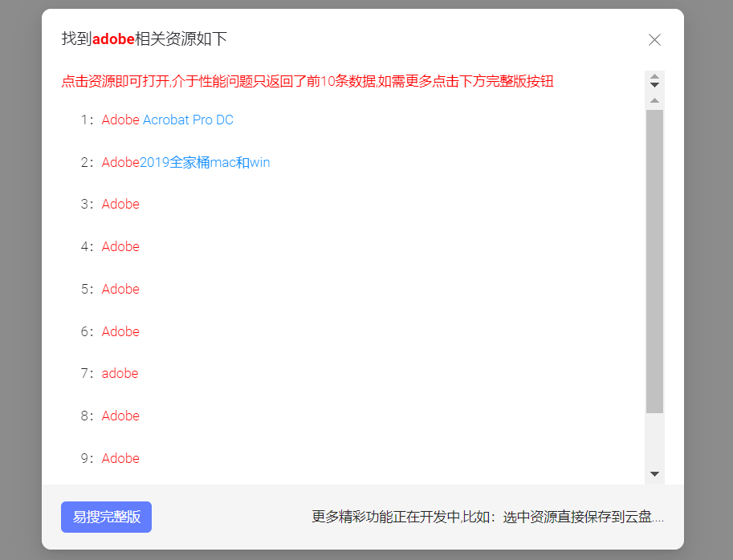Open the Adobe Acrobat Pro DC resource
The image size is (733, 560).
click(167, 120)
